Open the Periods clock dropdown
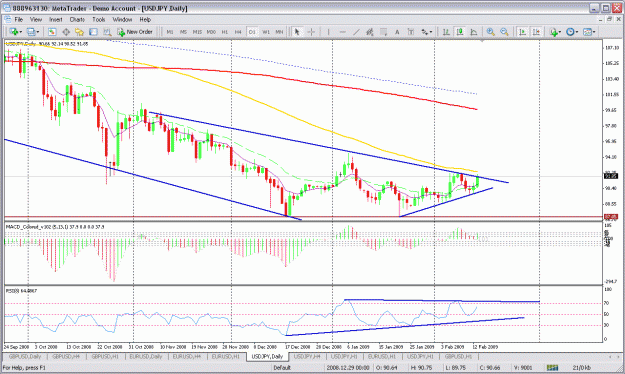 click(x=572, y=32)
